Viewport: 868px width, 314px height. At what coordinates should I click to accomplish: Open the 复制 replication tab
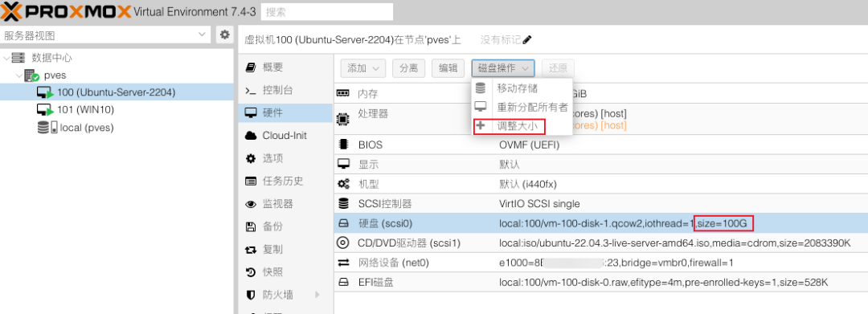click(x=285, y=249)
